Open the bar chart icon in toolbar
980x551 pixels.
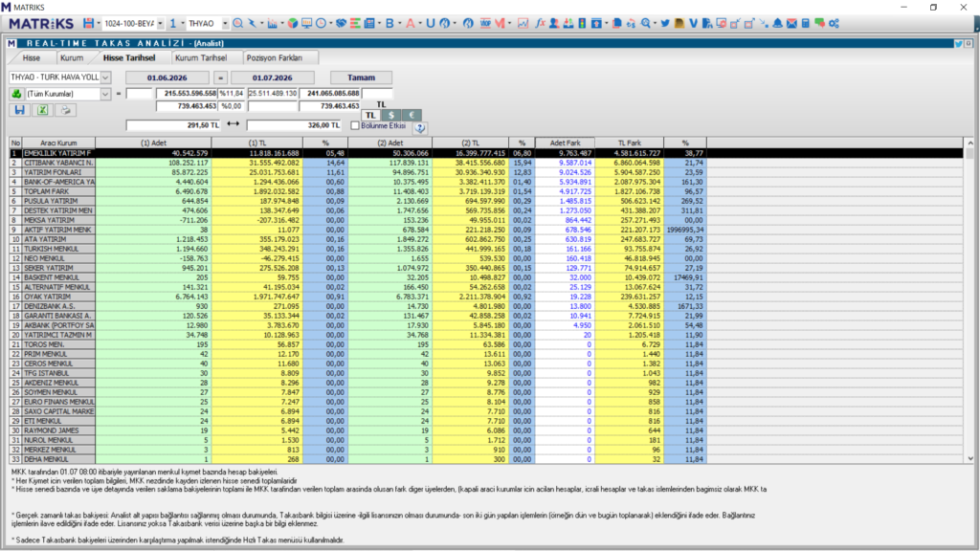(272, 23)
